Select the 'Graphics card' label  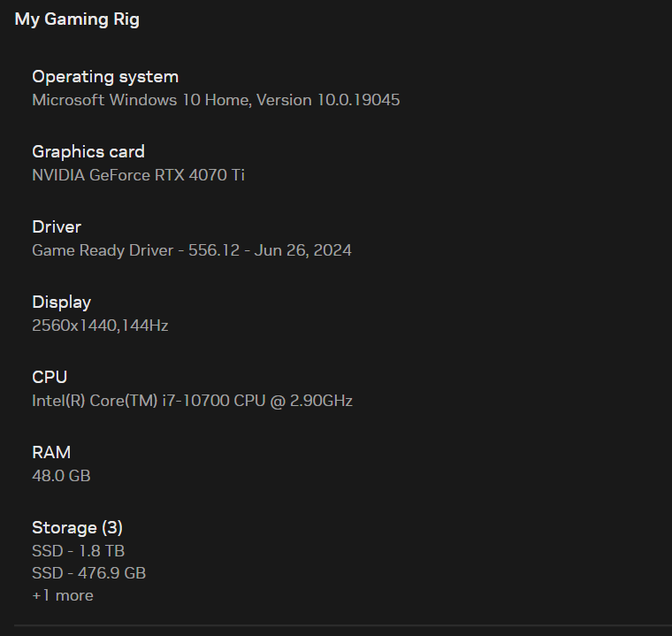tap(88, 152)
